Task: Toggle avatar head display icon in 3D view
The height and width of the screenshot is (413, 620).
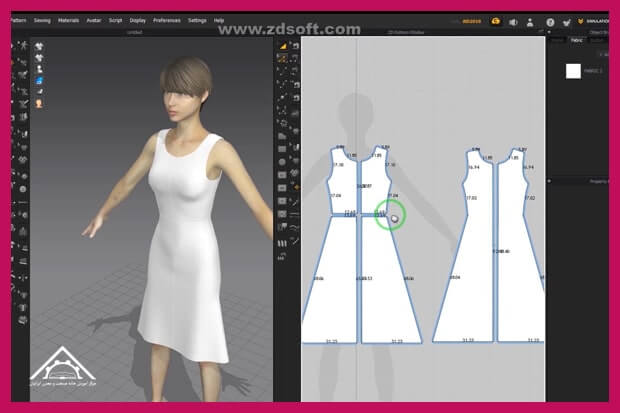Action: (38, 102)
